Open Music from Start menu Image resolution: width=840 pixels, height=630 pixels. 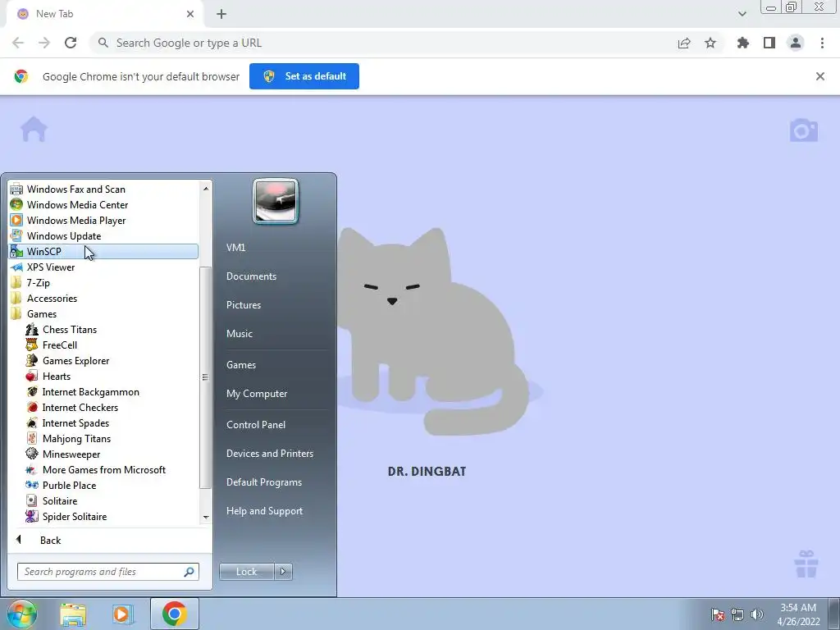239,333
